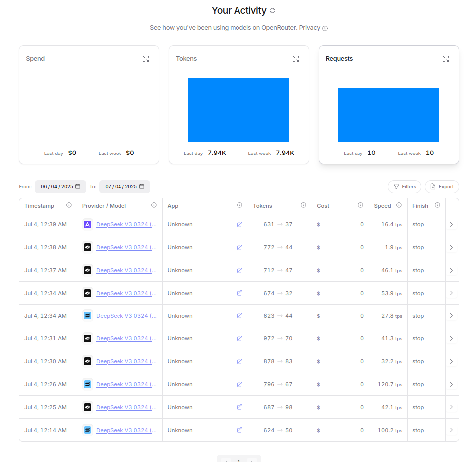Expand details for the 12:25 AM request
476x462 pixels.
point(452,407)
